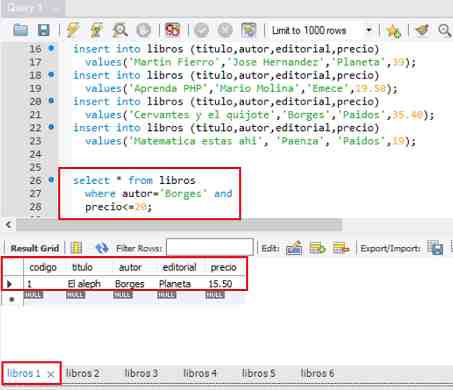Switch to libros 3 result tab

(141, 373)
